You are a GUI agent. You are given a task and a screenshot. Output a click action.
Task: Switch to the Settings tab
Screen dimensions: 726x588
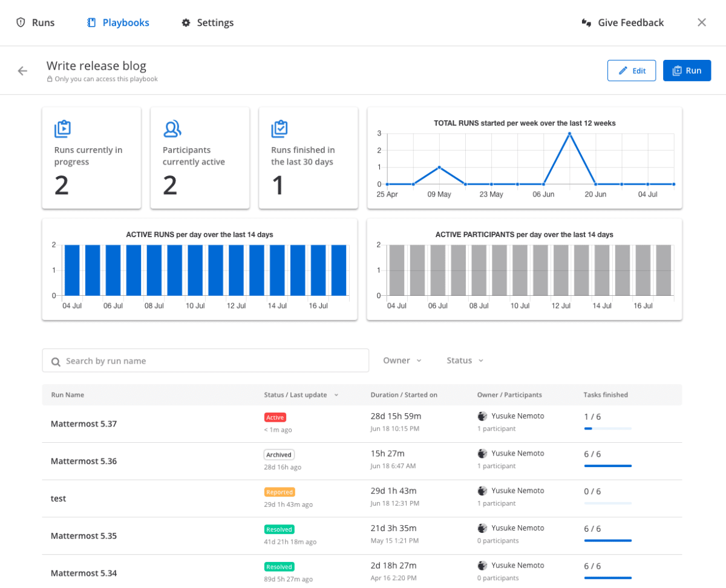tap(208, 22)
